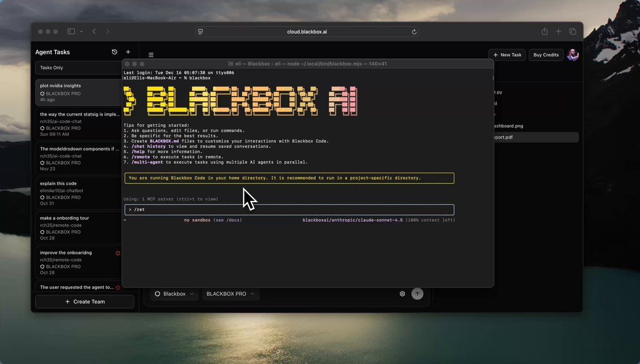The height and width of the screenshot is (364, 640).
Task: Open the Safari share icon
Action: click(545, 32)
